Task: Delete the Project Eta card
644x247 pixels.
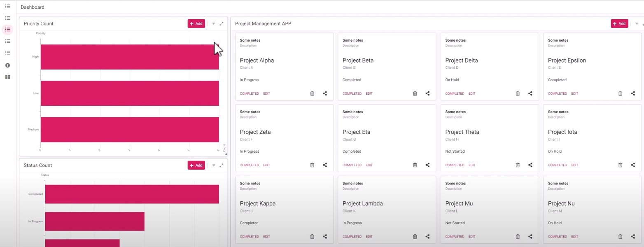Action: [415, 165]
